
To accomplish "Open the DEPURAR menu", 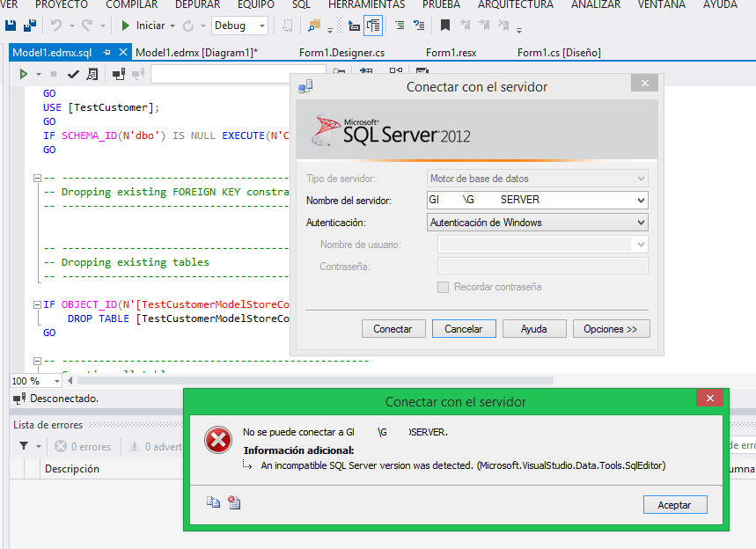I will point(198,4).
